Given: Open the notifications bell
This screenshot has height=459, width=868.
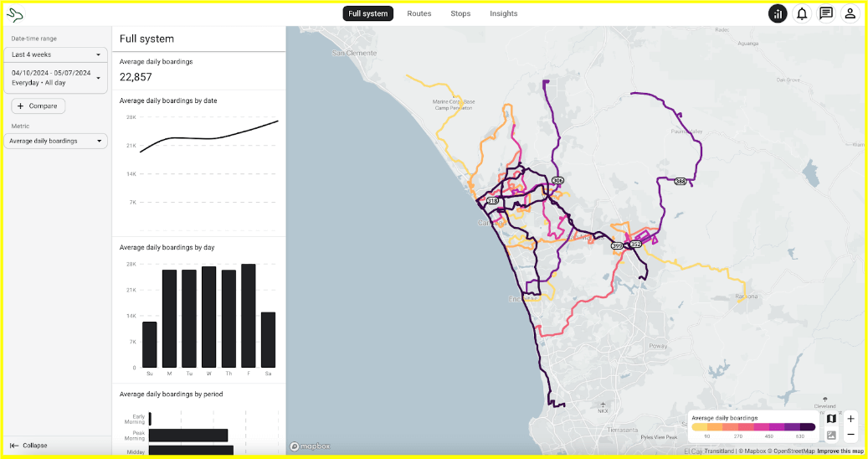Looking at the screenshot, I should (802, 13).
